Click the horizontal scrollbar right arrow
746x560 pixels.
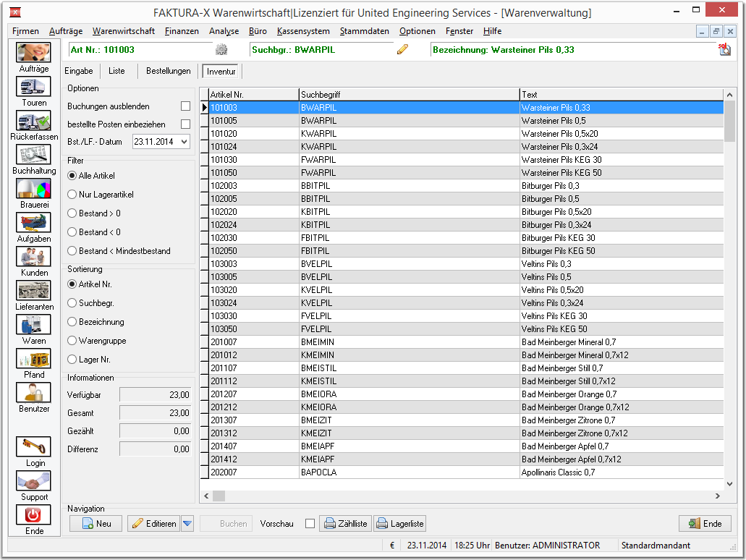(718, 496)
